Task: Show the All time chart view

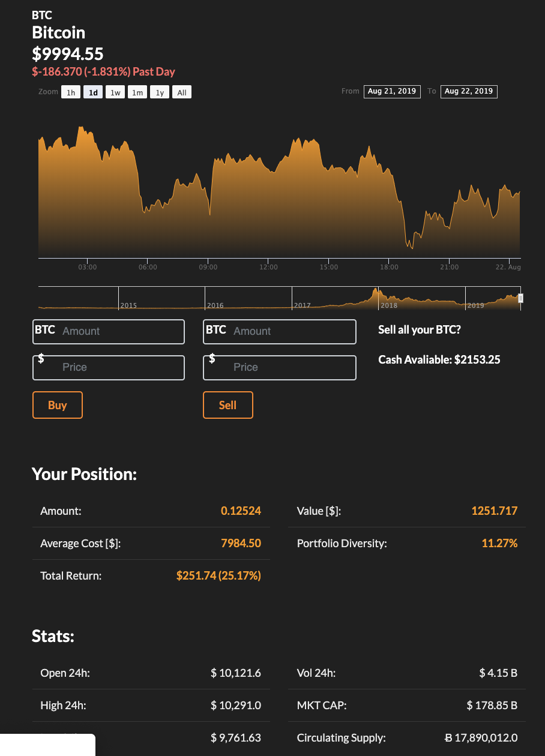Action: click(x=181, y=92)
